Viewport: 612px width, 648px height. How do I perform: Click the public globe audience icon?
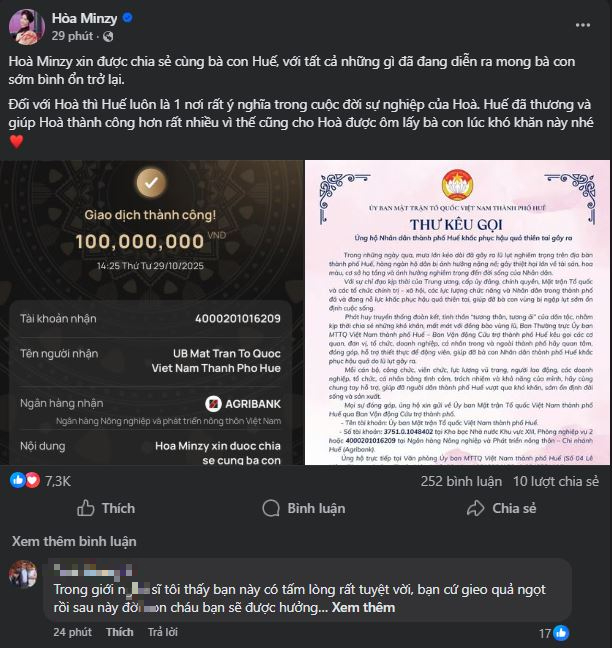tap(108, 37)
